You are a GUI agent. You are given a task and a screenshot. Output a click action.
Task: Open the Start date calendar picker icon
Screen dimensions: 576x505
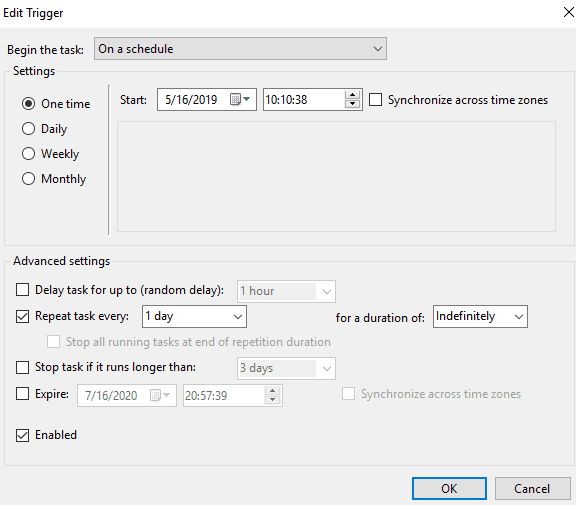click(240, 99)
